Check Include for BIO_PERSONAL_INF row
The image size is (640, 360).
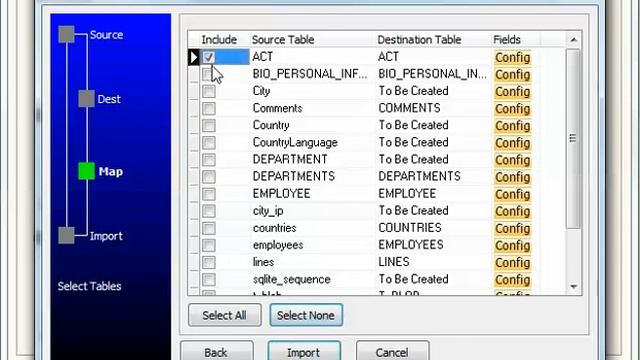coord(209,74)
